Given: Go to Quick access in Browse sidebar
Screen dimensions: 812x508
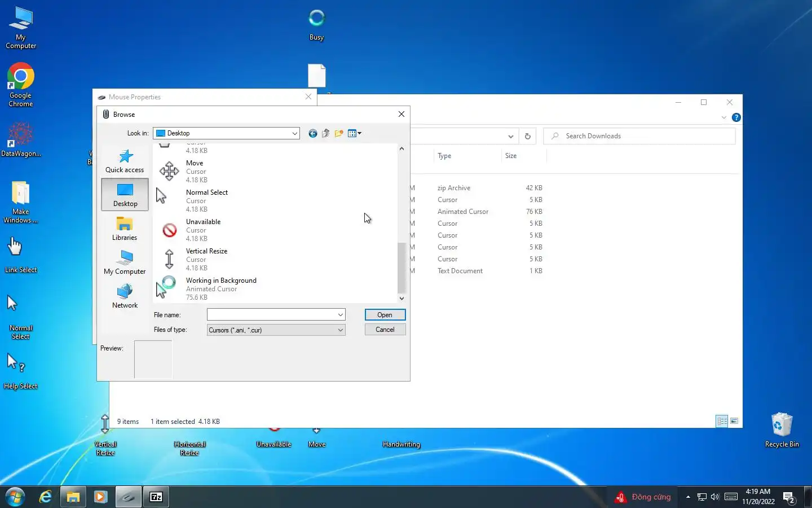Looking at the screenshot, I should tap(125, 161).
